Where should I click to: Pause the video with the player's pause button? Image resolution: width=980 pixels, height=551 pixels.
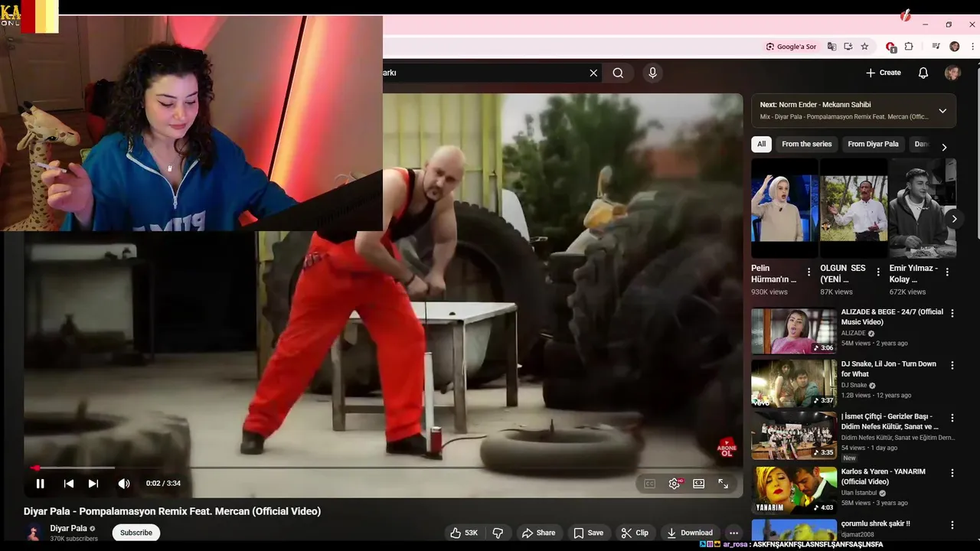(40, 484)
